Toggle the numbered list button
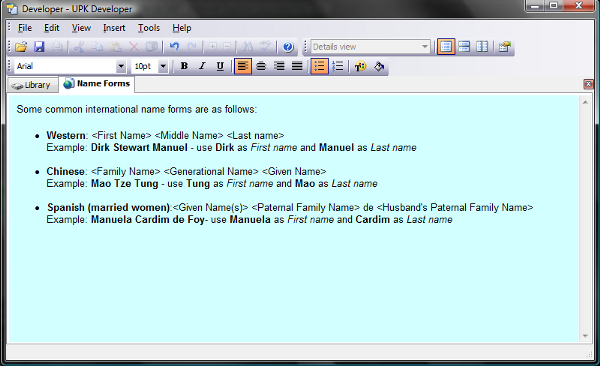This screenshot has height=366, width=600. [x=338, y=66]
